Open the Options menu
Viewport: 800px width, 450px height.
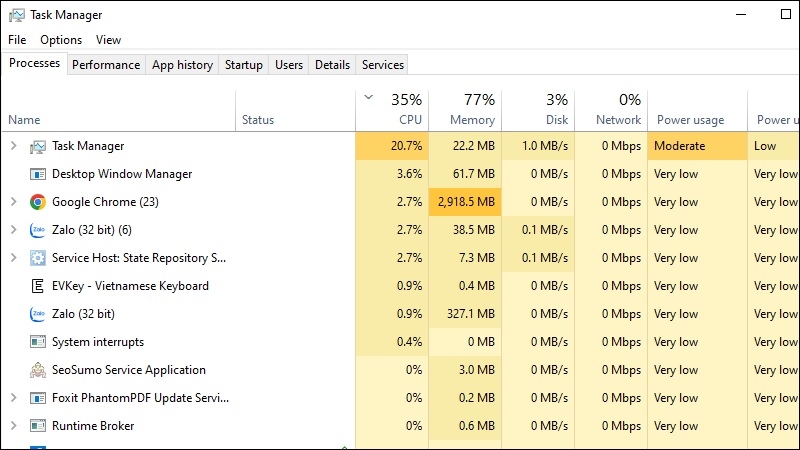click(61, 40)
